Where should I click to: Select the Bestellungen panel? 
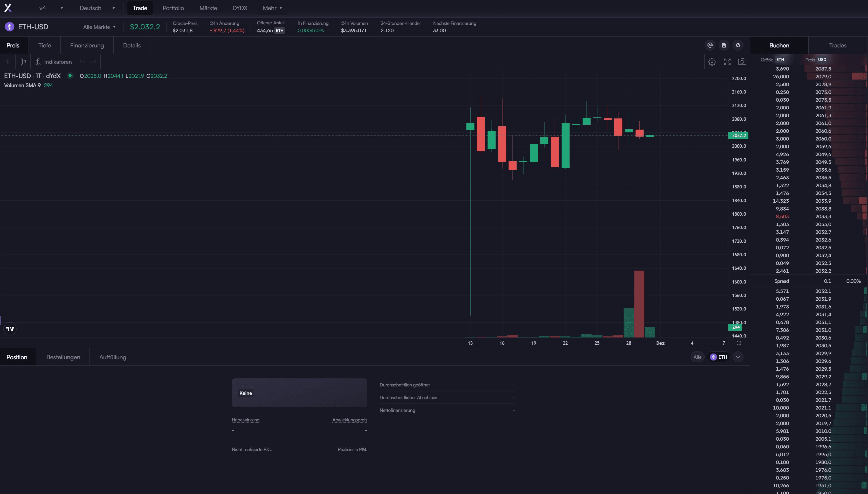[63, 357]
